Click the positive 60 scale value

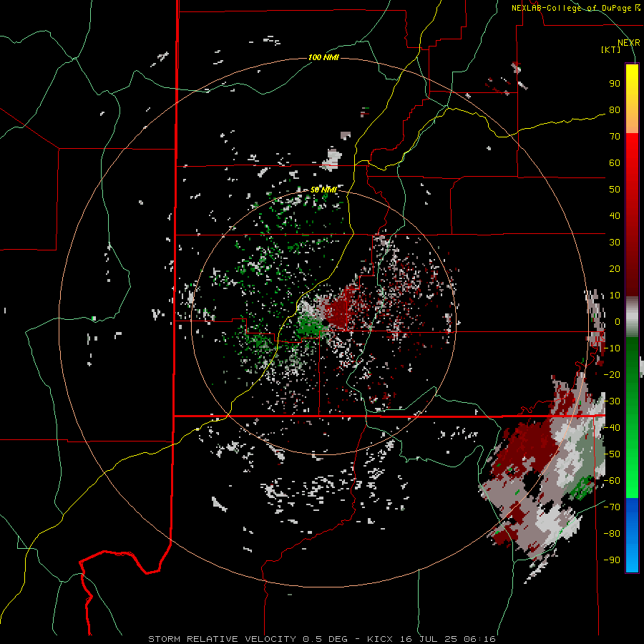point(615,163)
